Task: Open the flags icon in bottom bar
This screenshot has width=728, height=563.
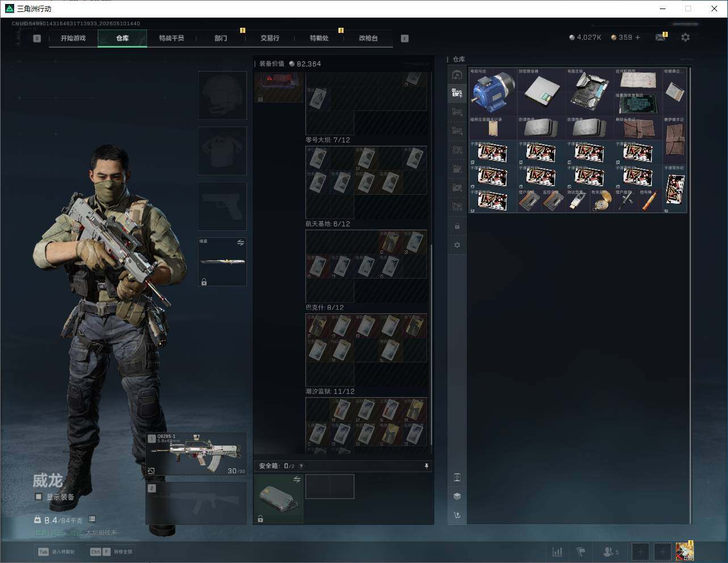Action: [581, 552]
